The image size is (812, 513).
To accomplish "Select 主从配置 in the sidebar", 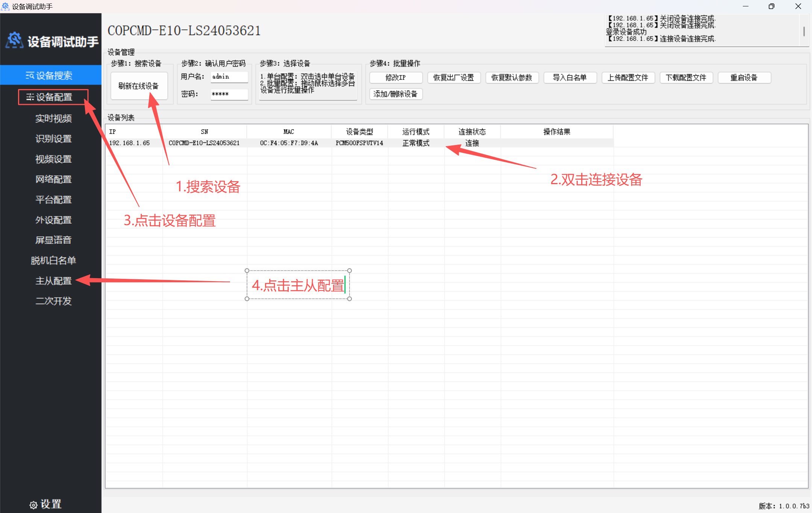I will pyautogui.click(x=53, y=281).
